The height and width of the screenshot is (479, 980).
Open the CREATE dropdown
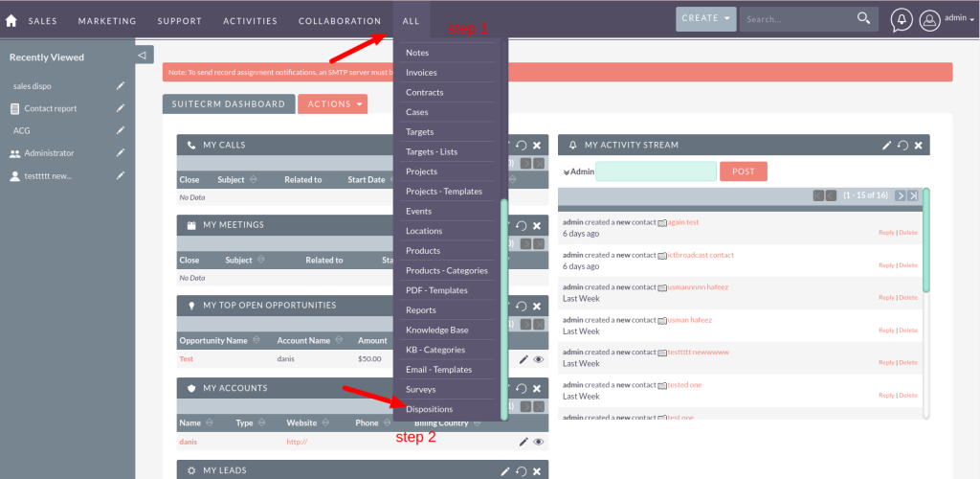click(705, 18)
